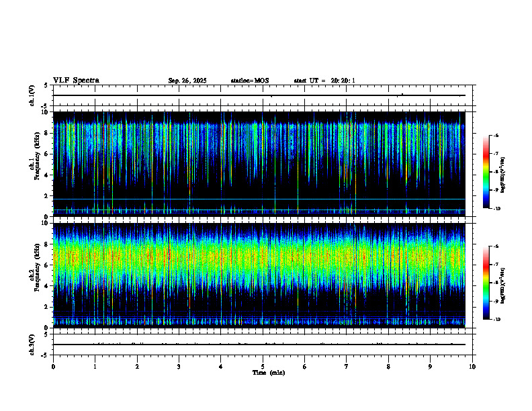Click the ch.1 "Frequency (kHz)" axis label
Image resolution: width=532 pixels, height=411 pixels.
38,156
